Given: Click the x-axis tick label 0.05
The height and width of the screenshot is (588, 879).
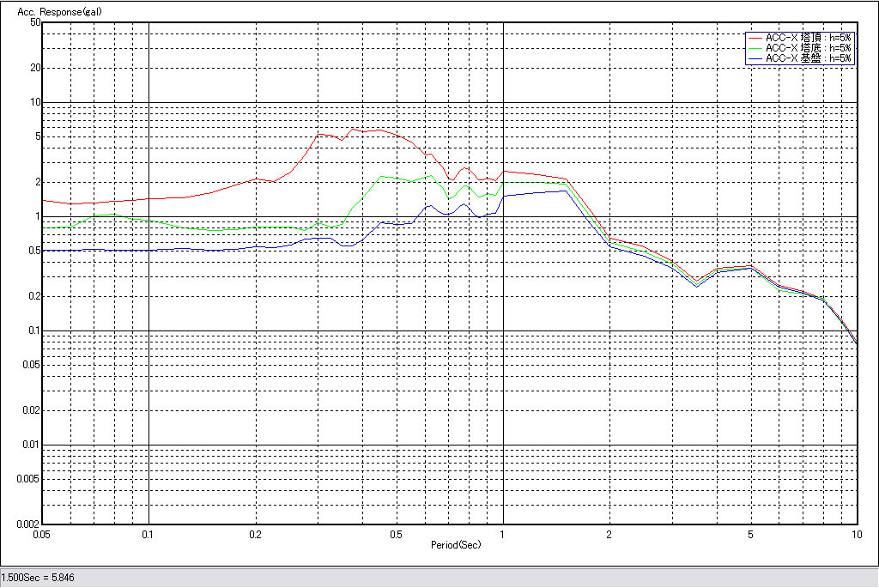Looking at the screenshot, I should tap(41, 534).
